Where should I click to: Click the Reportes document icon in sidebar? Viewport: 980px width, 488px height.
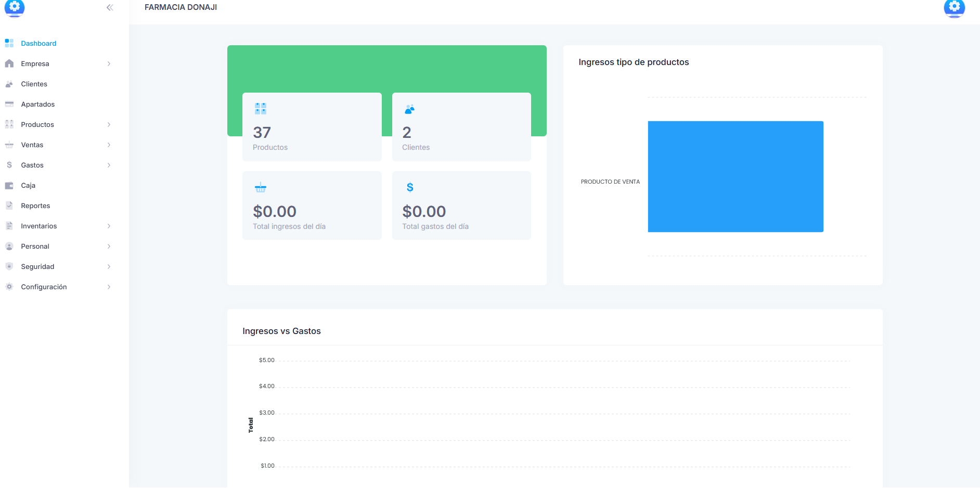[x=9, y=206]
